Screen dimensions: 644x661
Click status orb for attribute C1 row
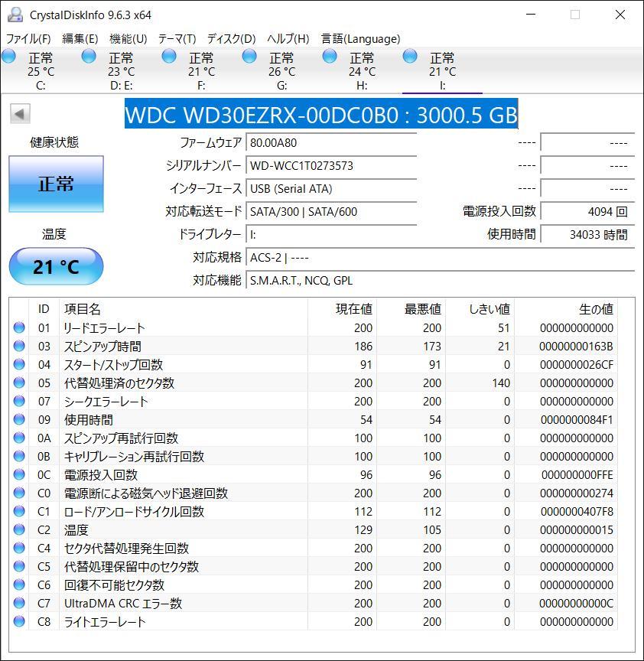(19, 511)
